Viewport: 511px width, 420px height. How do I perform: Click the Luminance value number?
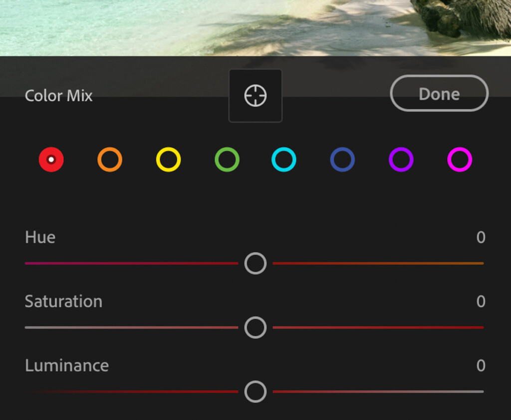tap(481, 366)
